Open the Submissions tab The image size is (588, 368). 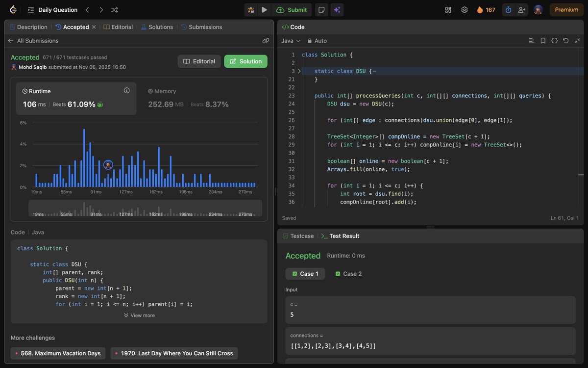(201, 27)
